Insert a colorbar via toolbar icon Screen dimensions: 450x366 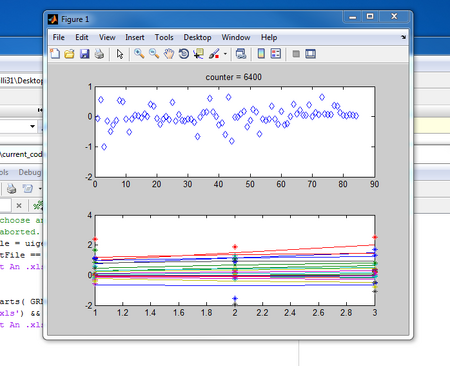click(261, 54)
